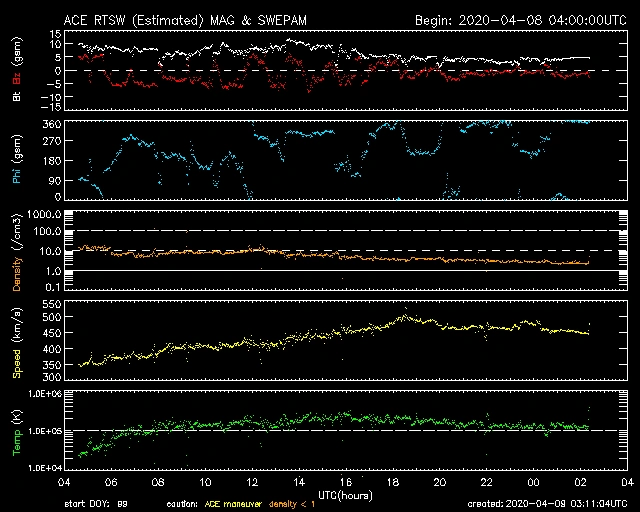
Task: Click the 360 tick on Phi axis
Action: [54, 124]
